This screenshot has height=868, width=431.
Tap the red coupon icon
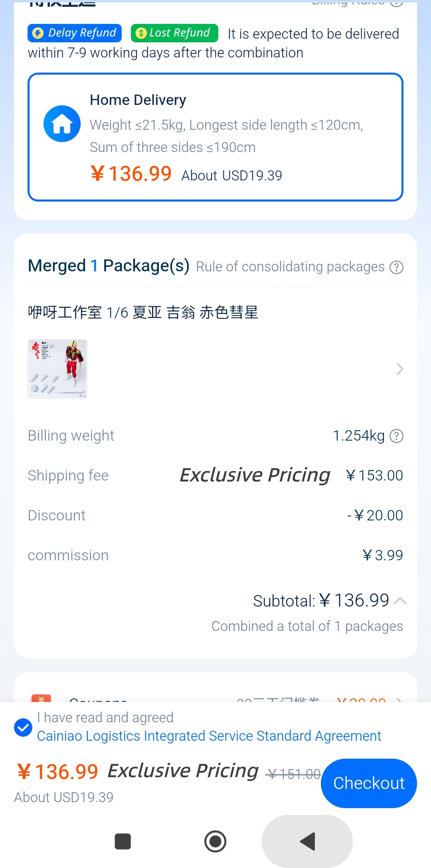(x=41, y=698)
